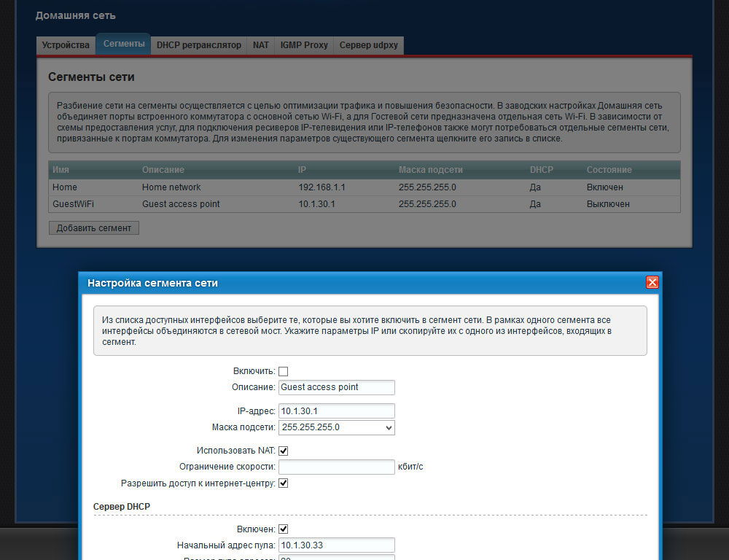Click the Добавить сегмент button

[x=94, y=228]
